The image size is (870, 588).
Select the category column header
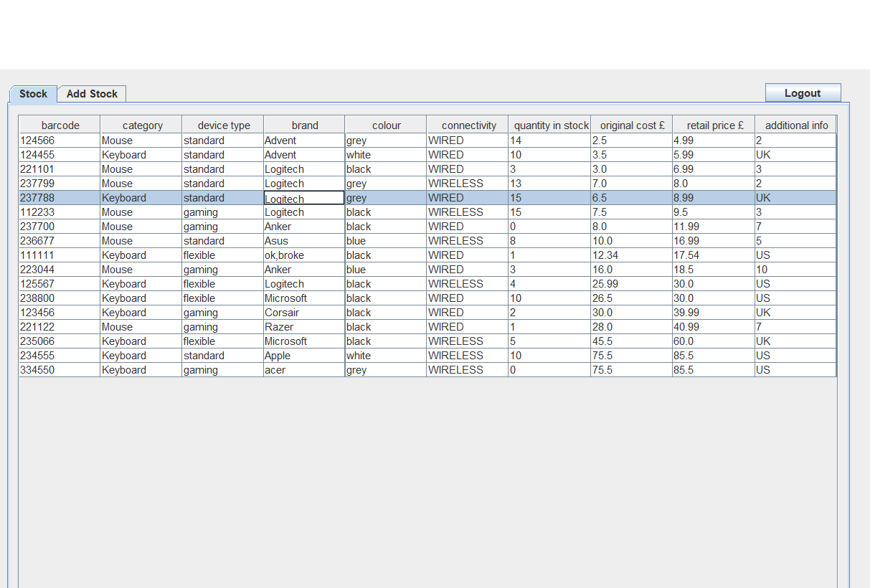[141, 125]
